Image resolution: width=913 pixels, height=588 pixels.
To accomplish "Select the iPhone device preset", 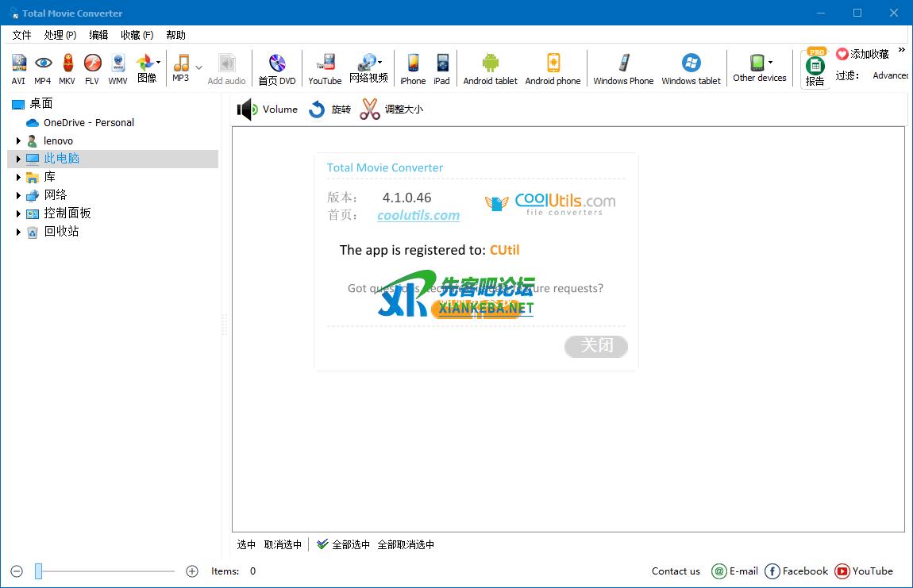I will tap(413, 68).
